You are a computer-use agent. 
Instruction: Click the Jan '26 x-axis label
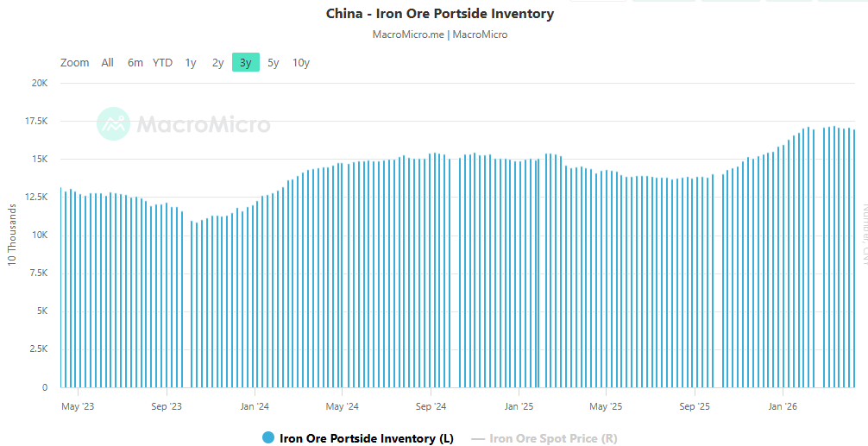click(782, 405)
